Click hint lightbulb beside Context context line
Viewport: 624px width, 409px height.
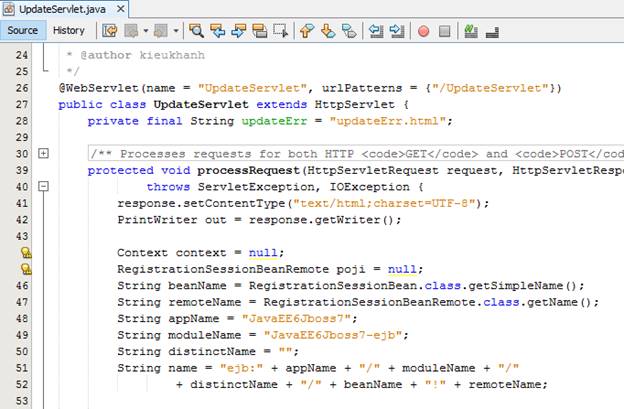coord(26,252)
